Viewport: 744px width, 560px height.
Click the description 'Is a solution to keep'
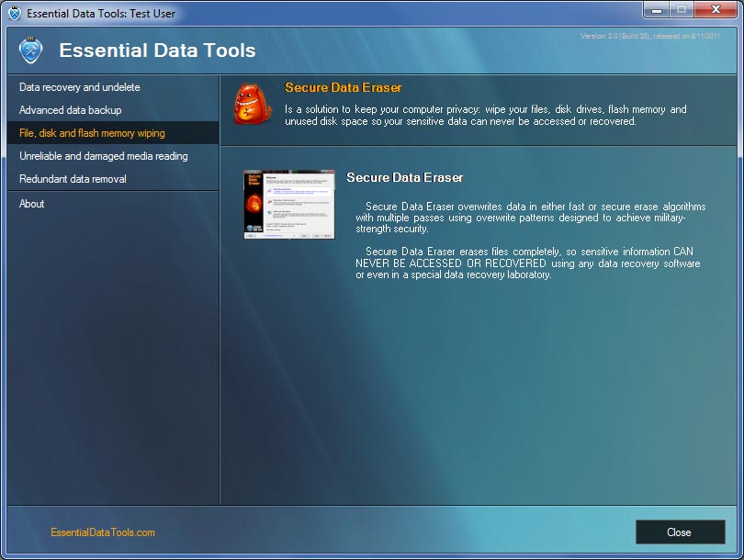pyautogui.click(x=485, y=116)
